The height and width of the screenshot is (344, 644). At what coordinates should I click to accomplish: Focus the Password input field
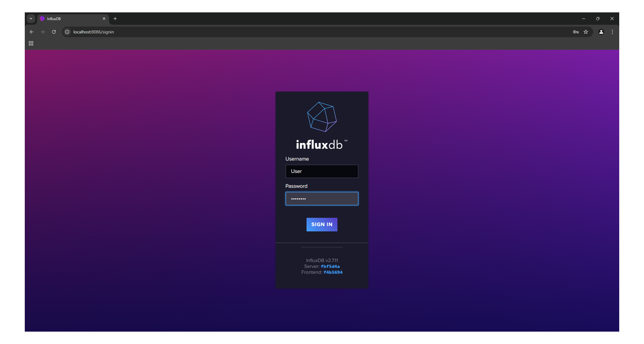tap(322, 199)
